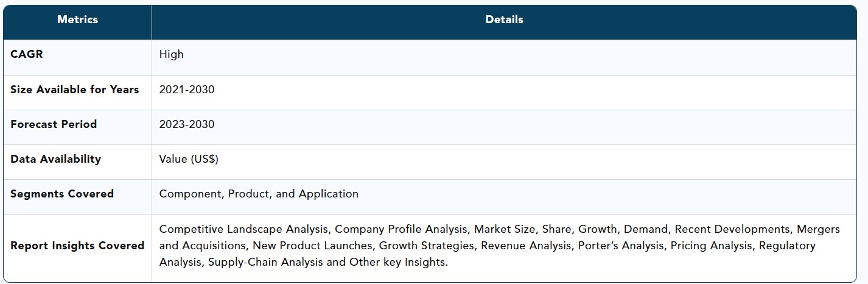Click the High value in CAGR row

coord(171,54)
